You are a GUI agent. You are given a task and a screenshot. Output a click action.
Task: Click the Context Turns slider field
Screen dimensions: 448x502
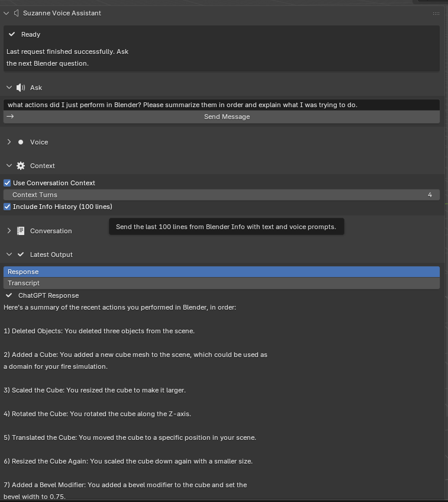[x=221, y=195]
